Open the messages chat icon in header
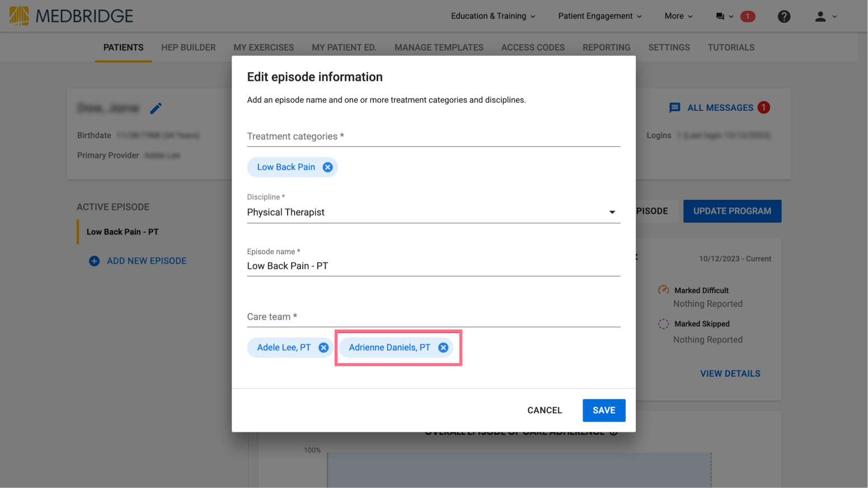868x488 pixels. coord(720,16)
